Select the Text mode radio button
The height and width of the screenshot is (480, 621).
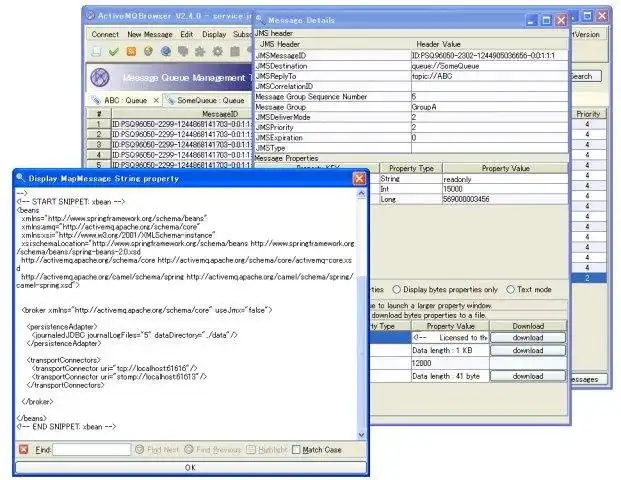[511, 290]
